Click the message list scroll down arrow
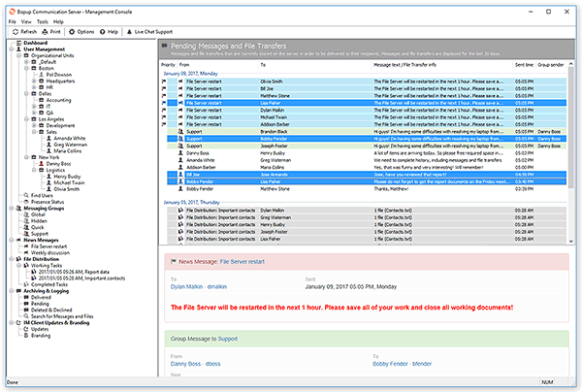 [571, 241]
